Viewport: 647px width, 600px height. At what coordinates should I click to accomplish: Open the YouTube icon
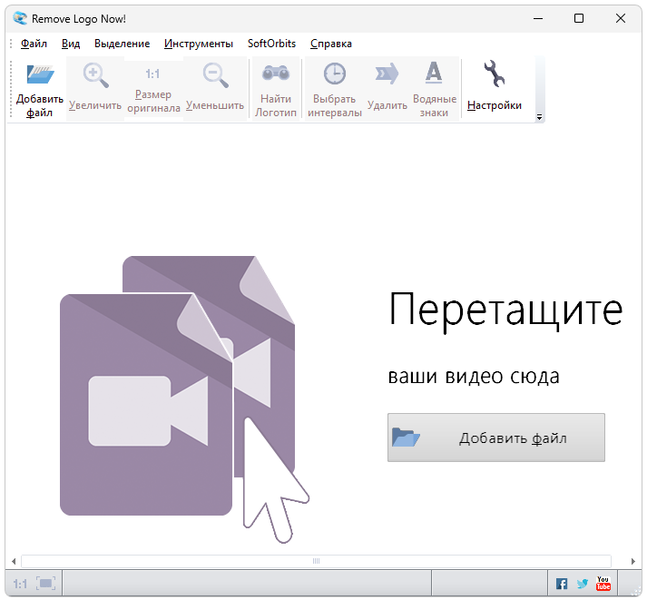coord(603,583)
